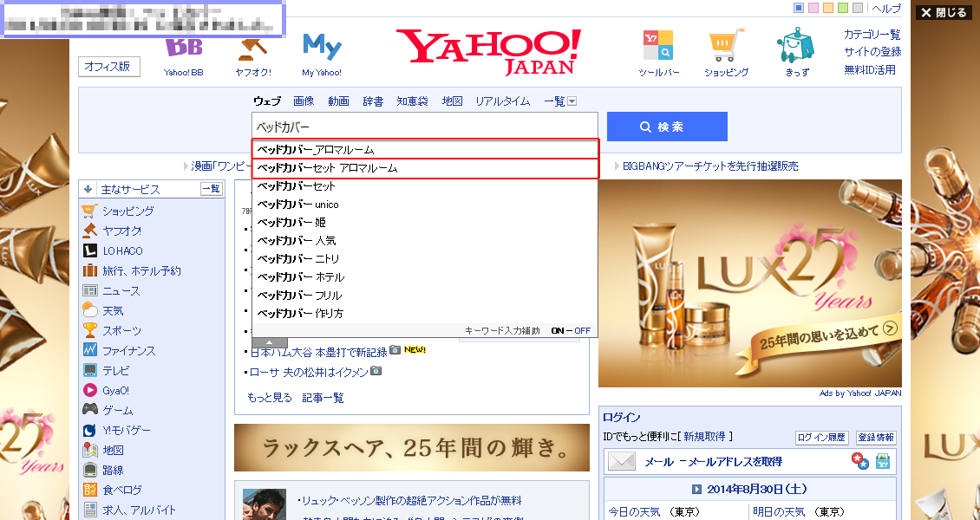Select suggestion ベッドカバー ホテル
Viewport: 980px width, 520px height.
click(x=425, y=276)
